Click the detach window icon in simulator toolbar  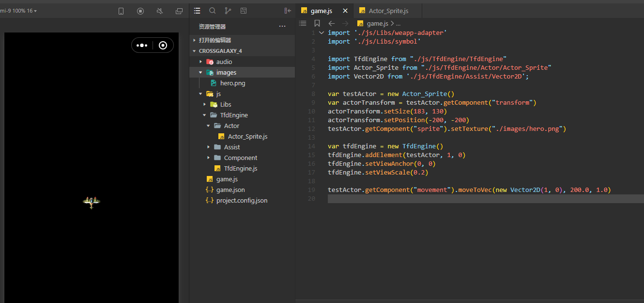coord(179,11)
